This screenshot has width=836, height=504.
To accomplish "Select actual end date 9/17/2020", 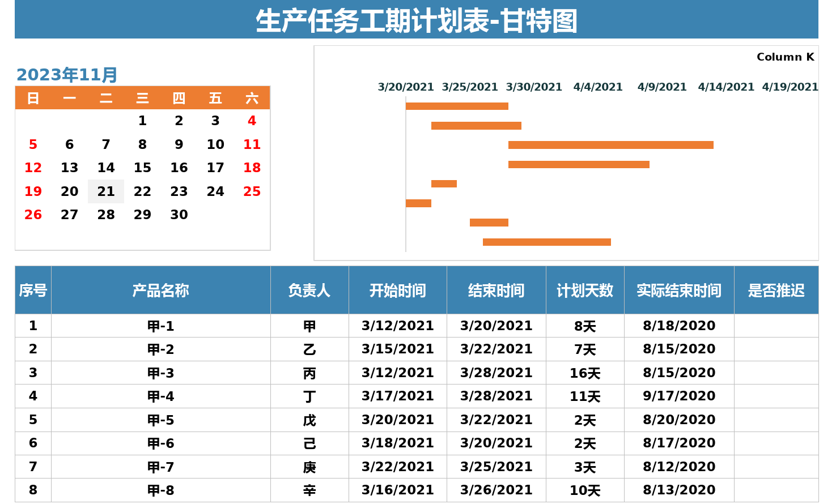I will tap(679, 396).
